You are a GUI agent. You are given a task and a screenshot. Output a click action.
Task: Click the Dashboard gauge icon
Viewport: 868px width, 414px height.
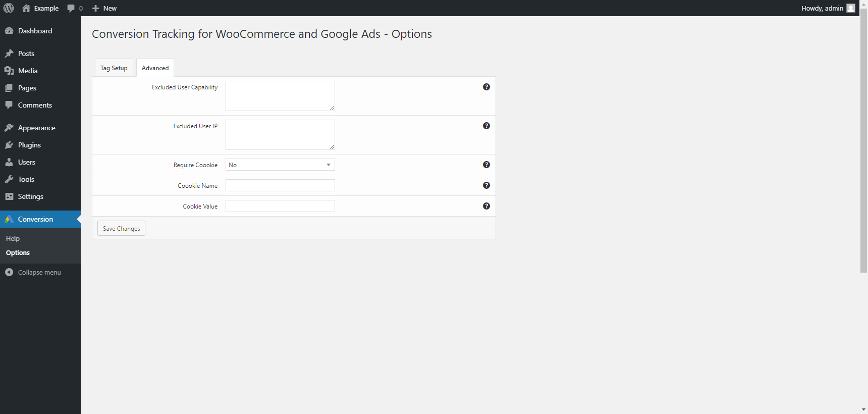[x=9, y=31]
